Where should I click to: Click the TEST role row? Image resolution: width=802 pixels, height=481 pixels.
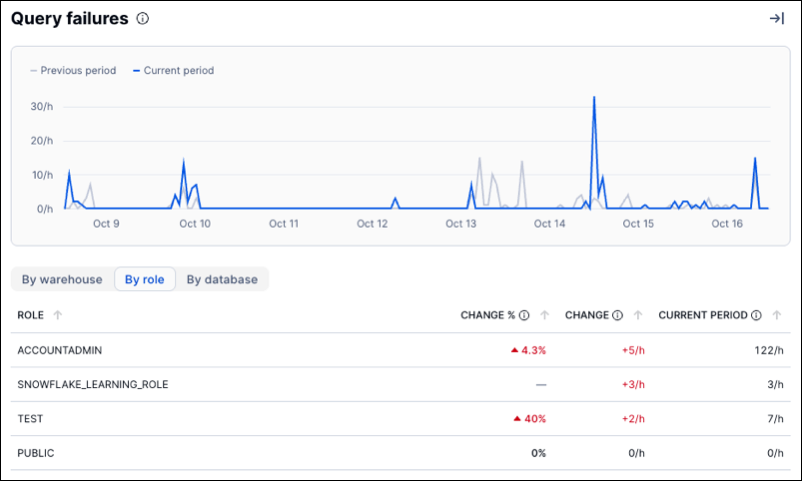[30, 418]
